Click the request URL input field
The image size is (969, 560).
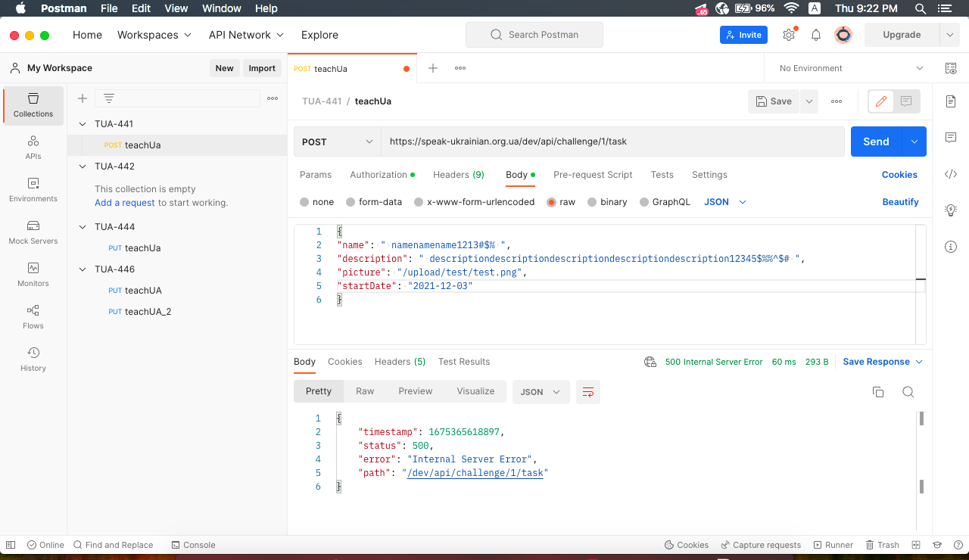tap(612, 142)
